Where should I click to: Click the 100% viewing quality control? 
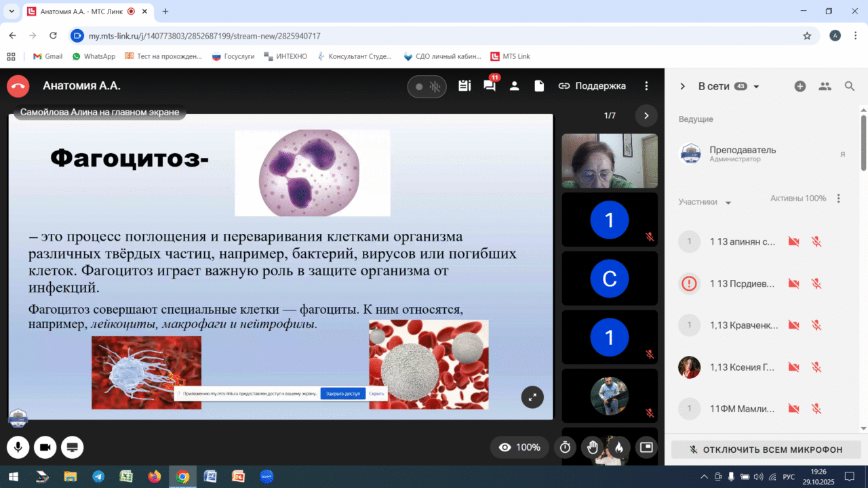tap(519, 447)
